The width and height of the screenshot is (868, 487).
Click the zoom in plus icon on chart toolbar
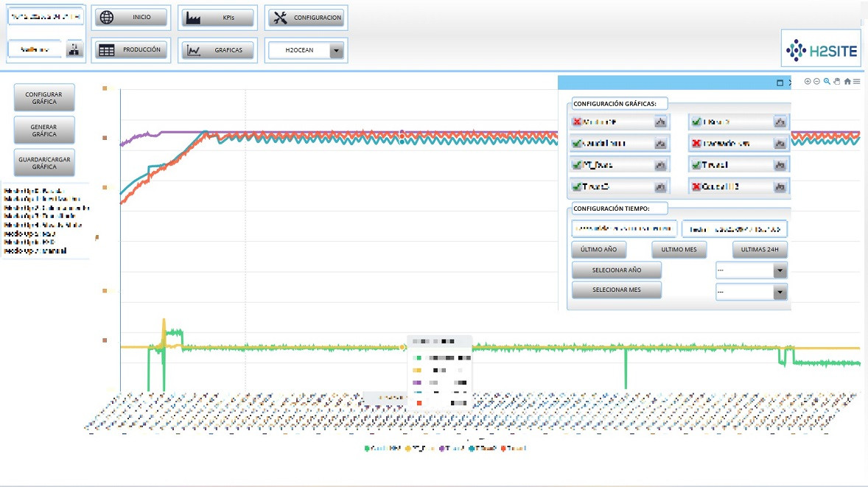click(808, 82)
